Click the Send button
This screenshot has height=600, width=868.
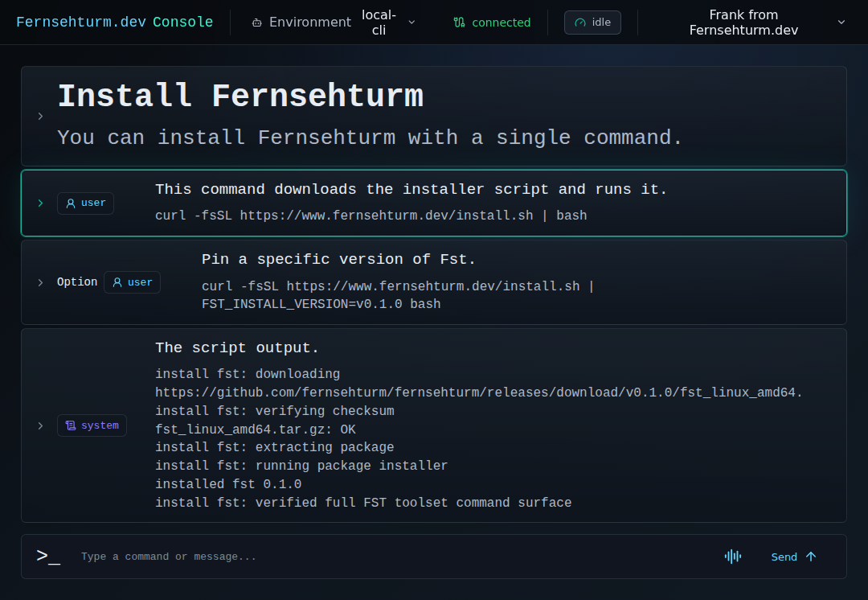(x=793, y=557)
